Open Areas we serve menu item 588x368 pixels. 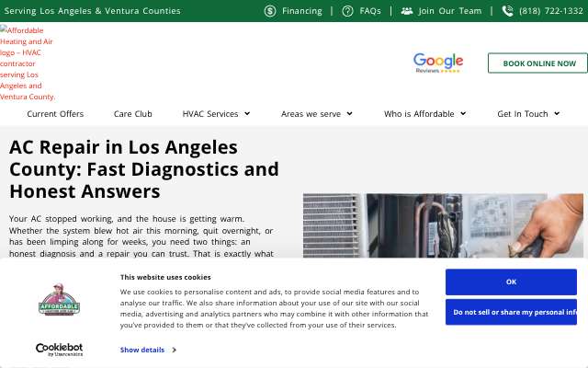pyautogui.click(x=311, y=114)
